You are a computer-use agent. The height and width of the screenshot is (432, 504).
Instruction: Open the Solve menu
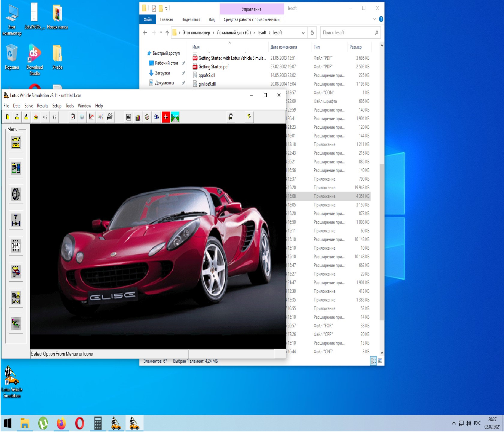29,106
